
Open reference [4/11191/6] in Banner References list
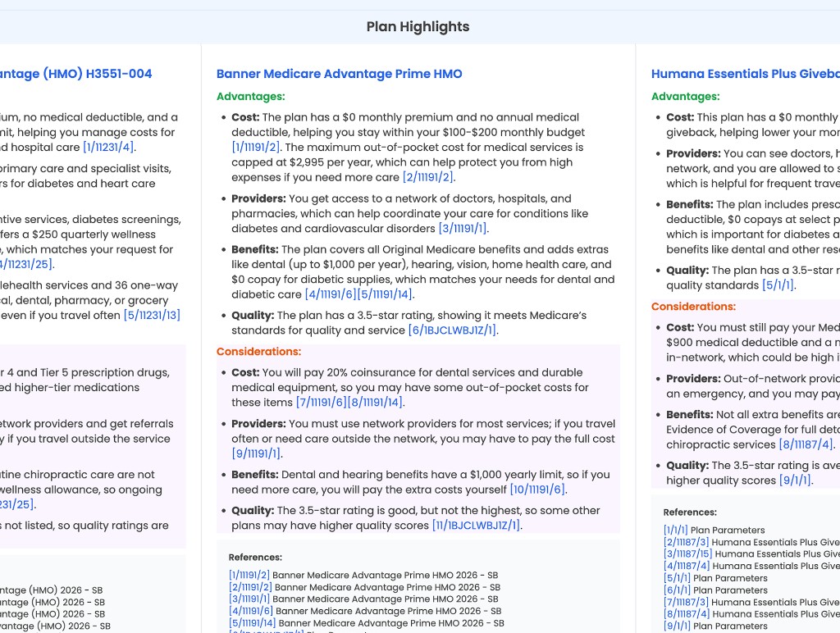point(251,611)
